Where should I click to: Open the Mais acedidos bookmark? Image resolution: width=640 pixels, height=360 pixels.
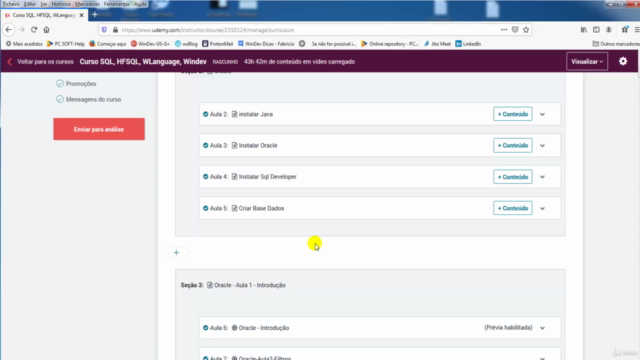tap(24, 44)
